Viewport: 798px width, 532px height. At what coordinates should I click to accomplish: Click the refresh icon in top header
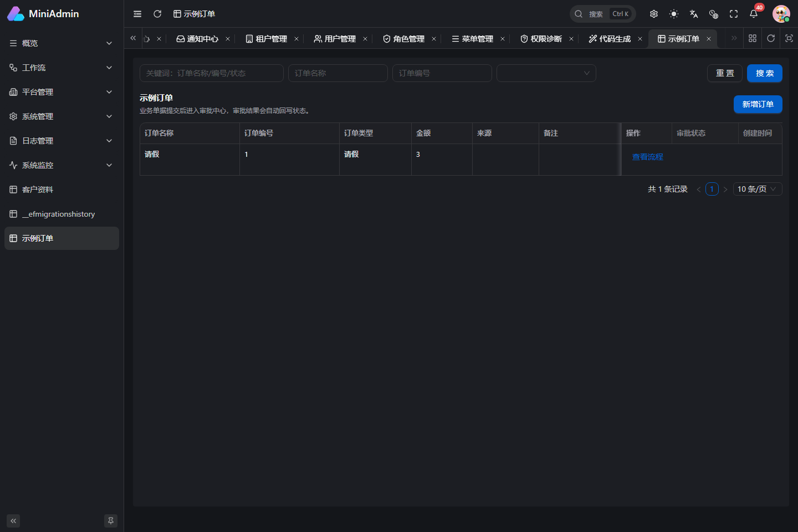coord(157,14)
